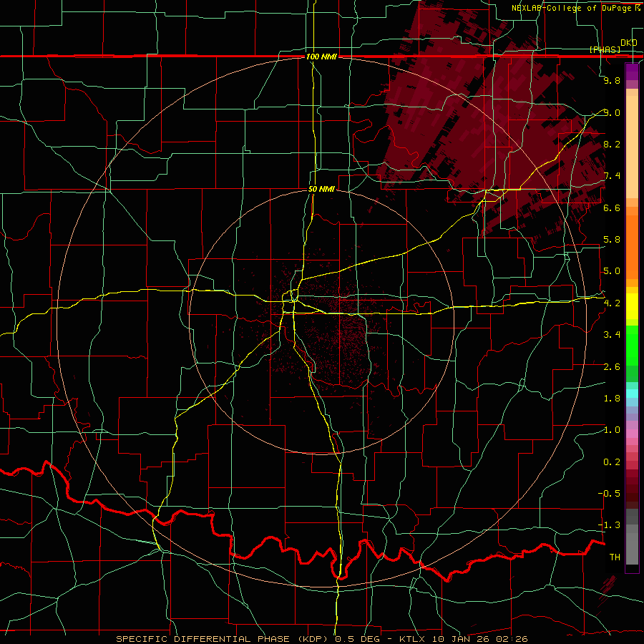
Task: Pick the cyan swatch in the color legend
Action: [x=632, y=393]
